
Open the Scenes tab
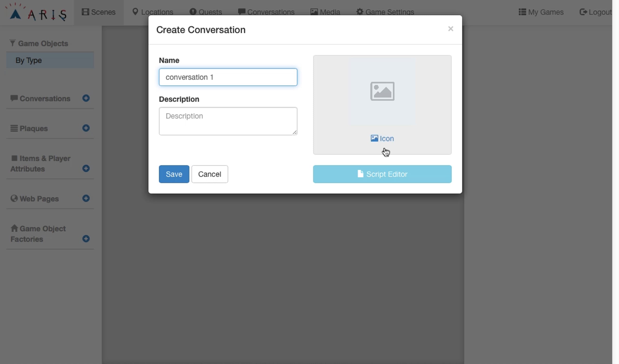tap(99, 12)
